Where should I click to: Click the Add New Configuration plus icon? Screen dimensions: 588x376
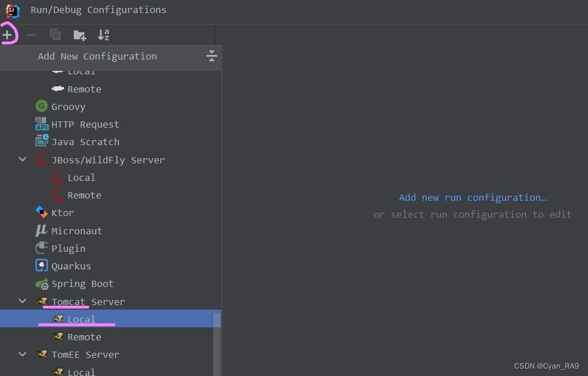pyautogui.click(x=7, y=35)
